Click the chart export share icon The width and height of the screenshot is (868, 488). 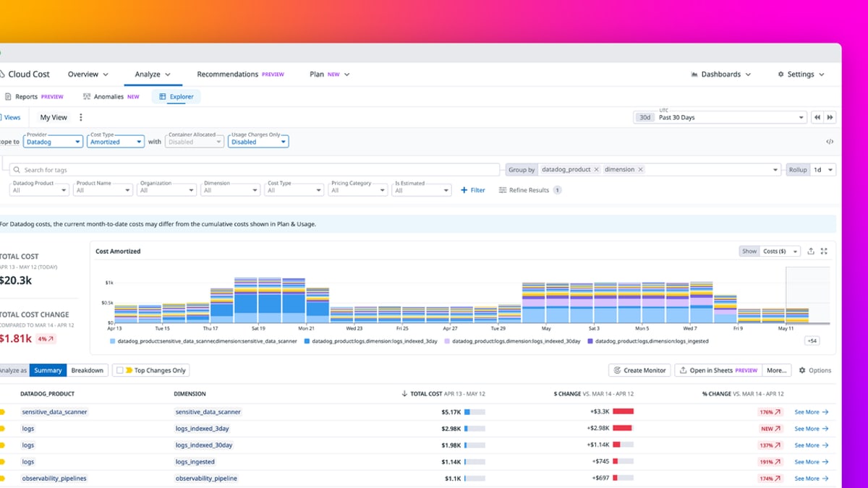pos(811,251)
